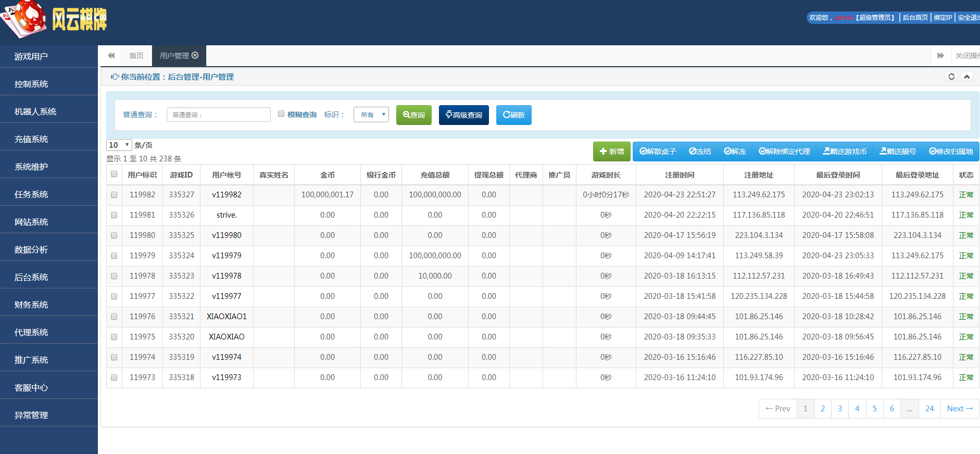Check the row for user v119982
The height and width of the screenshot is (454, 980).
tap(114, 195)
